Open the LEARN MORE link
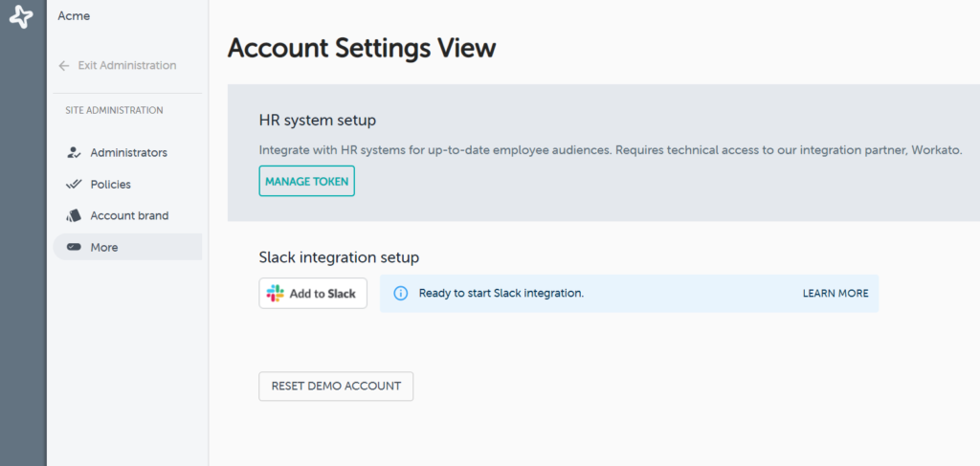 835,293
